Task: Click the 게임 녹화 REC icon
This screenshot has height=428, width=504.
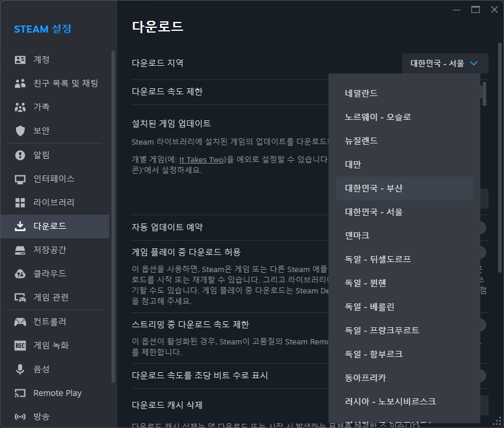Action: coord(20,346)
